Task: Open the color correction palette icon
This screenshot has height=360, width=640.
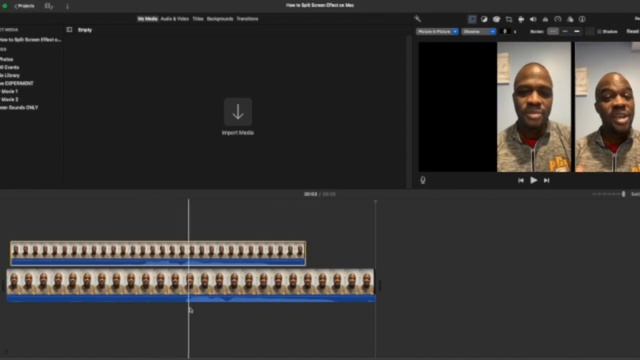Action: point(496,19)
